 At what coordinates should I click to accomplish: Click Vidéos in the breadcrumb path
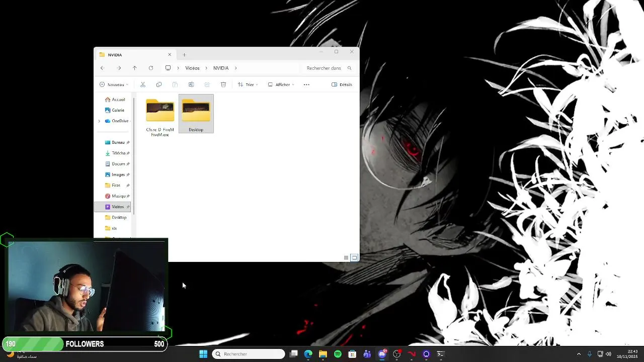(x=192, y=68)
